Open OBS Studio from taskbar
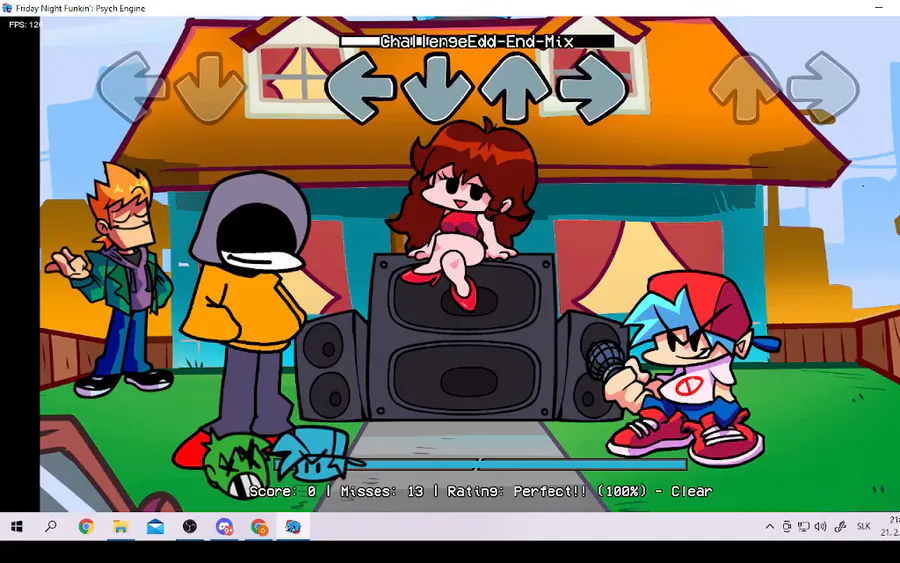900x563 pixels. [189, 526]
